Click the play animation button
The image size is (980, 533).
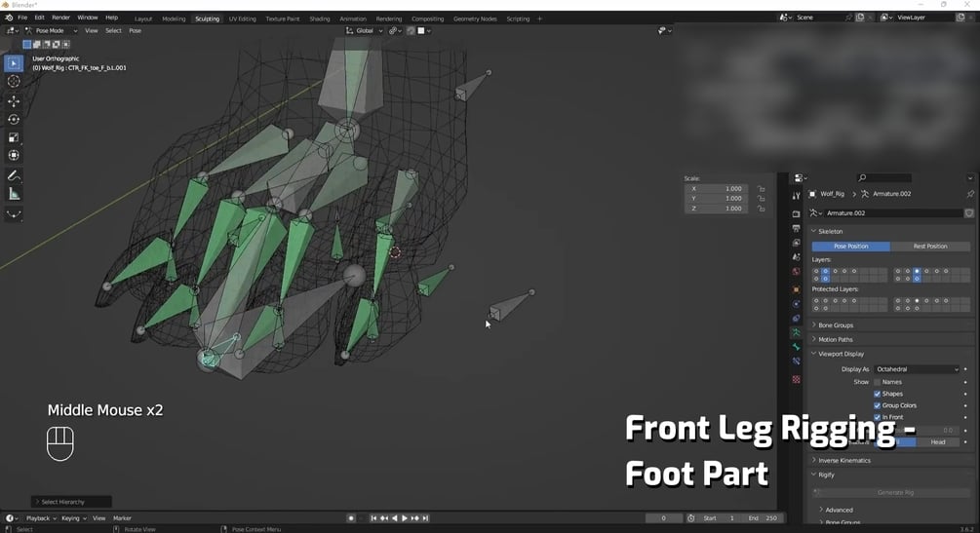click(x=405, y=518)
